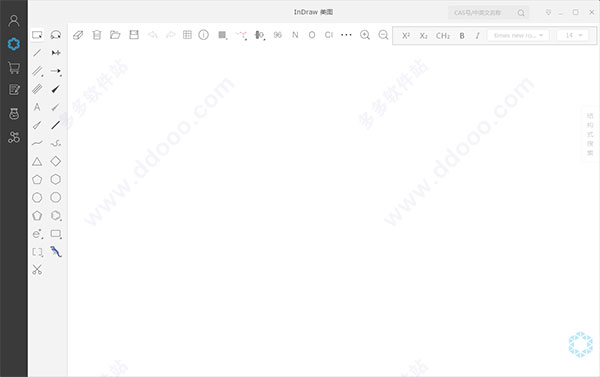Select the rectangle selection tool
The height and width of the screenshot is (377, 600).
click(37, 35)
